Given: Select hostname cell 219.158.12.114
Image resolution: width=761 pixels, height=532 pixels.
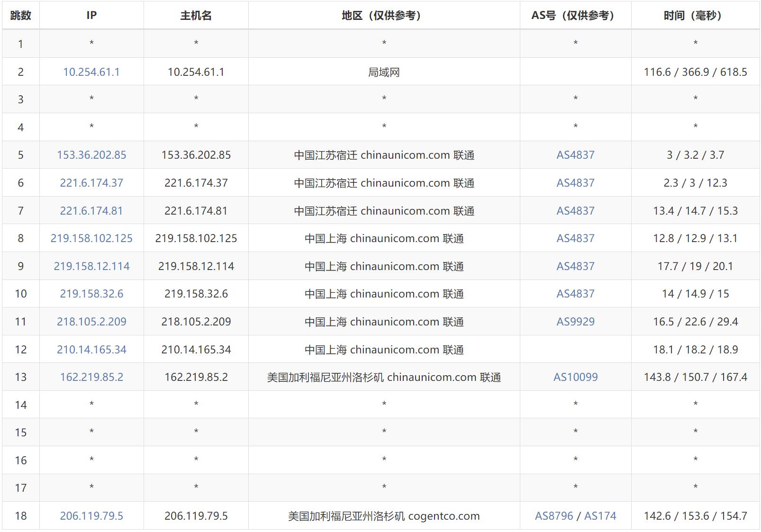Looking at the screenshot, I should click(x=196, y=266).
